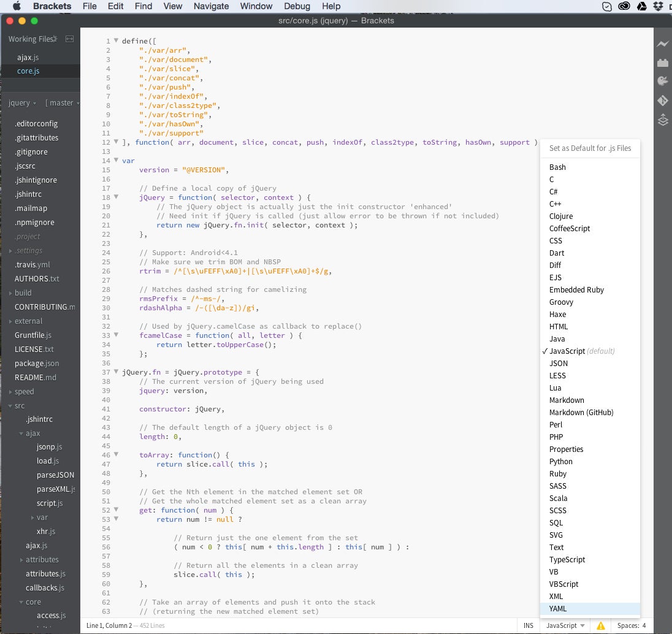The image size is (672, 634).
Task: Place cursor on line 15 version code
Action: click(183, 170)
